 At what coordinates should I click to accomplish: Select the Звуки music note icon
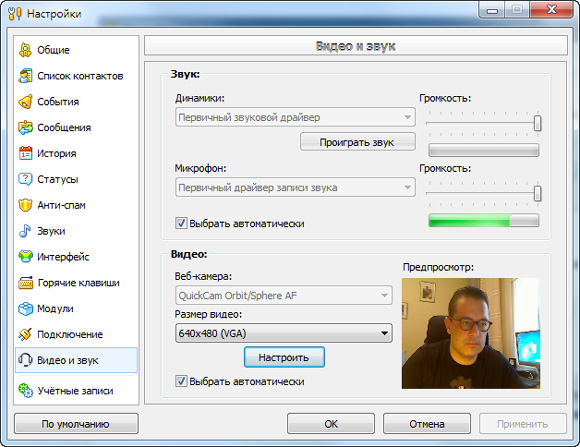pyautogui.click(x=25, y=231)
